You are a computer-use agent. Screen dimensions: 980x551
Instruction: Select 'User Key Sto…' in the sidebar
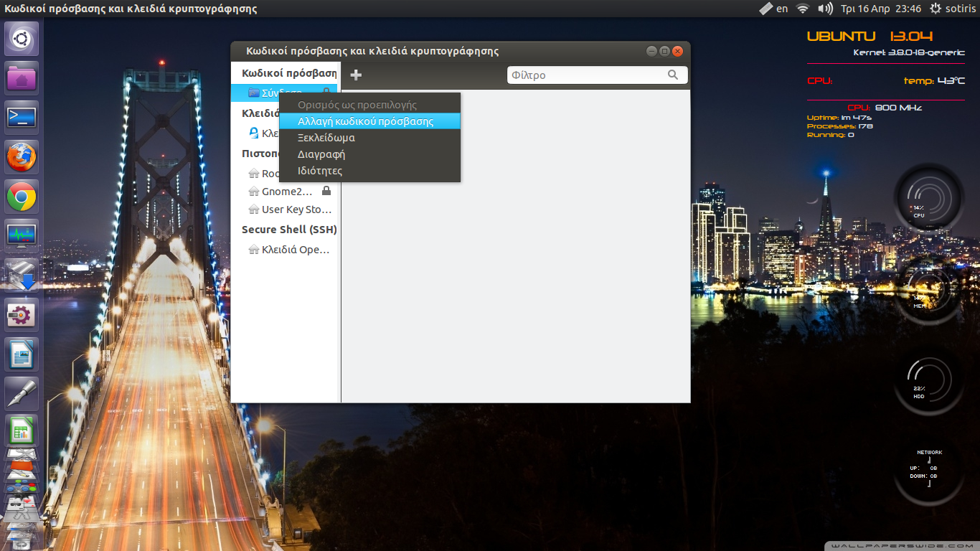296,209
